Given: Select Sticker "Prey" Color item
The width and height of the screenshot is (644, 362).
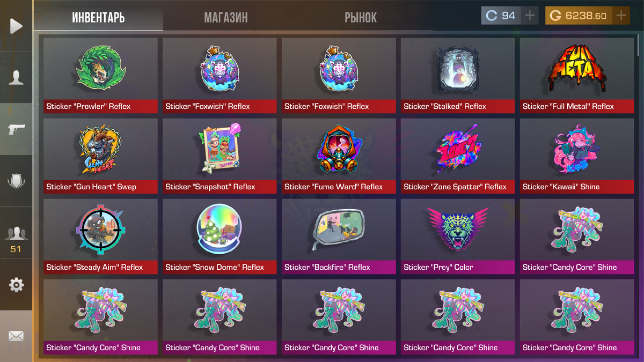Looking at the screenshot, I should point(458,237).
